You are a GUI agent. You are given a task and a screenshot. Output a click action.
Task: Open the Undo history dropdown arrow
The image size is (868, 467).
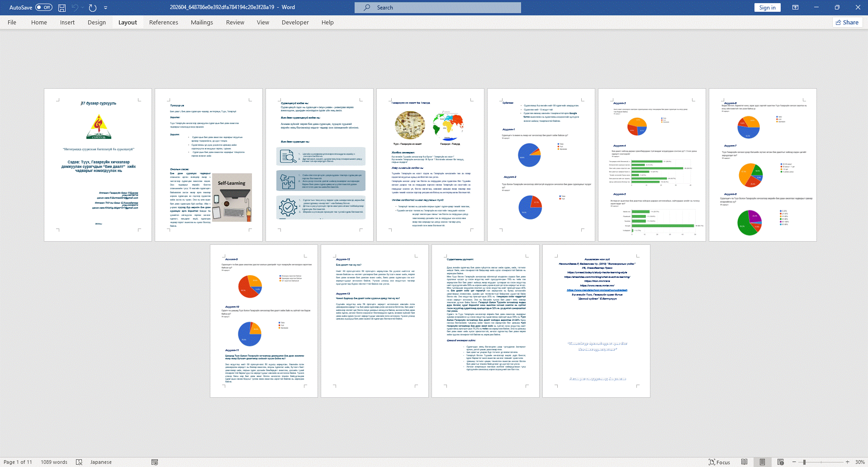(83, 8)
